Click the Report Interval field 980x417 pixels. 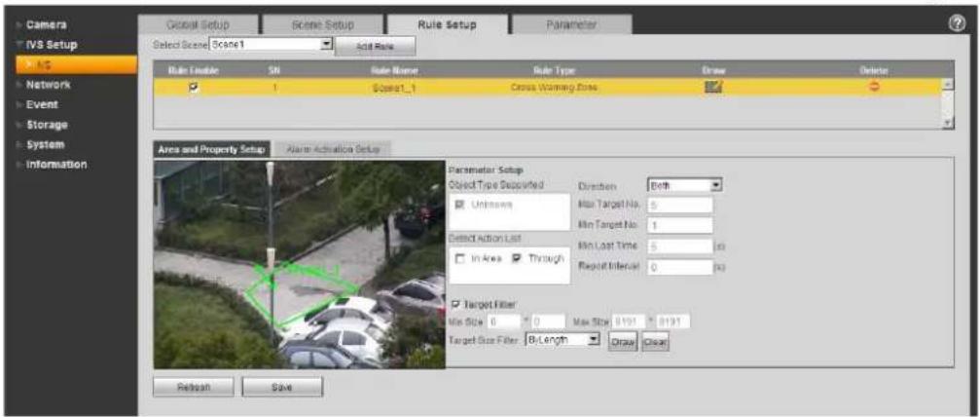pos(680,267)
